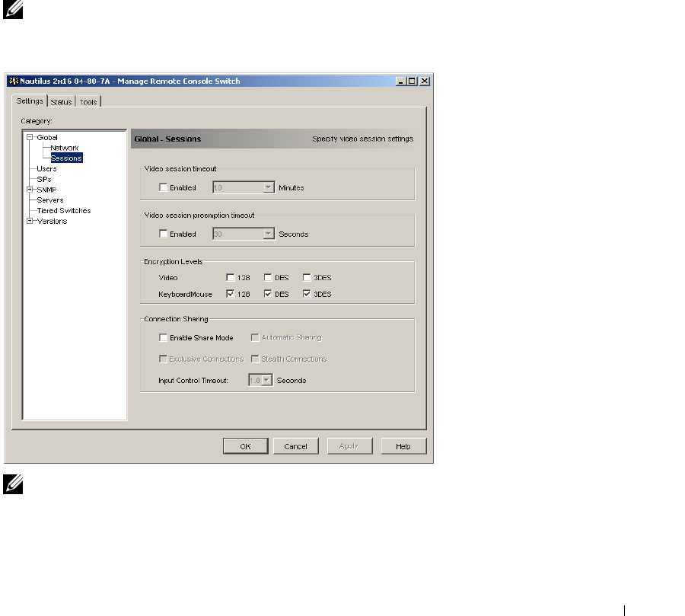Select Users in the category tree
The image size is (685, 616).
pos(46,169)
